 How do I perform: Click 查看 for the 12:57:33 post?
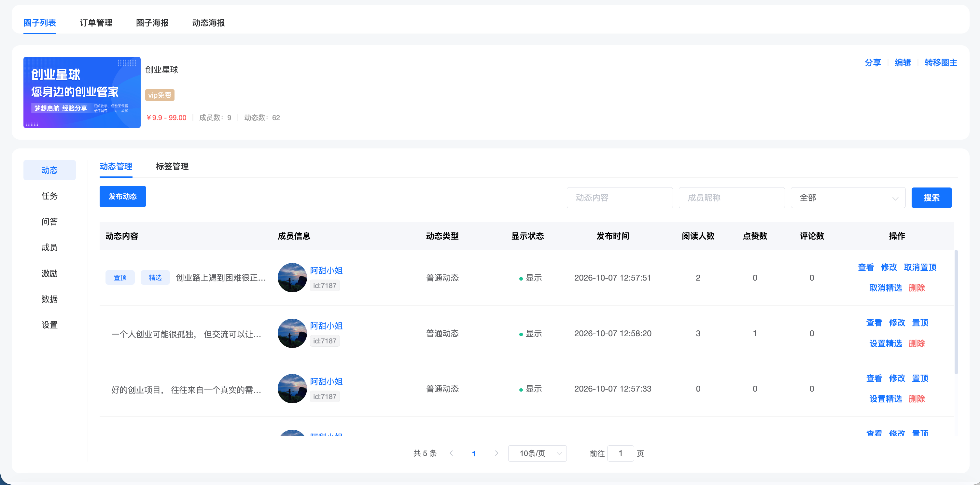click(x=874, y=379)
